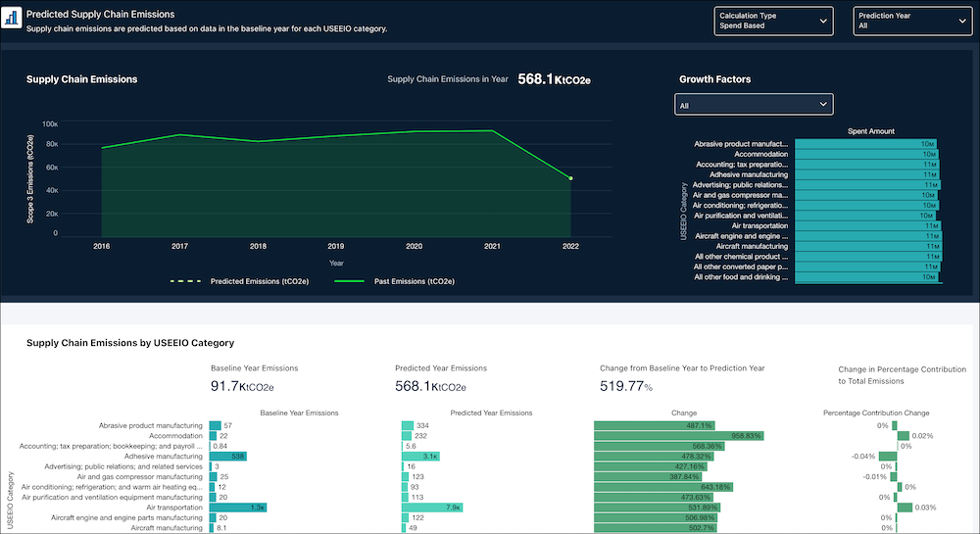Click Accommodation 958.83% change bar
This screenshot has height=534, width=980.
click(x=679, y=436)
